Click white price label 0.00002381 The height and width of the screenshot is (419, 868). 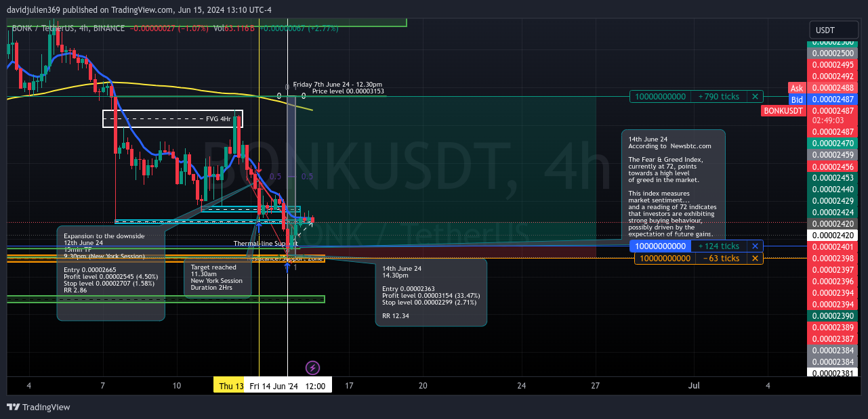pos(833,373)
